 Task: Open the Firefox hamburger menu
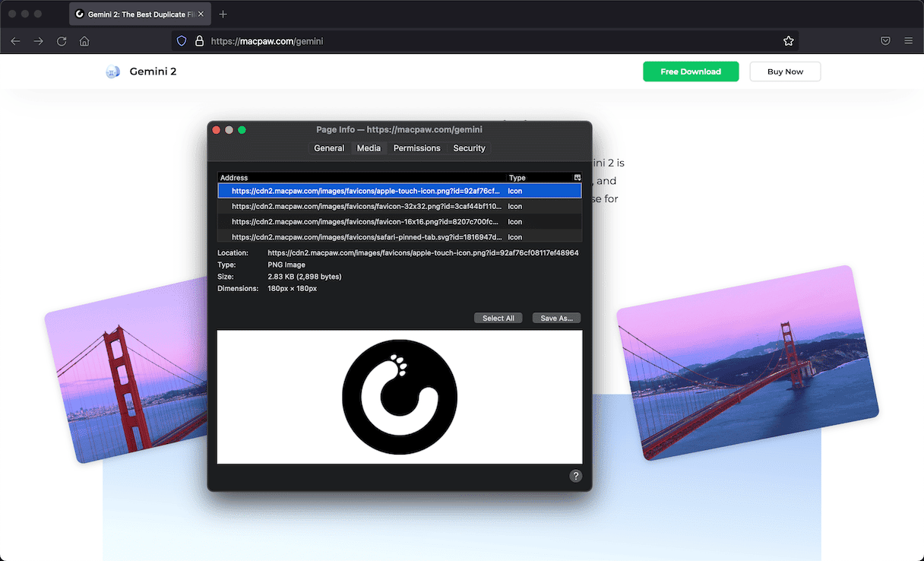(x=908, y=41)
